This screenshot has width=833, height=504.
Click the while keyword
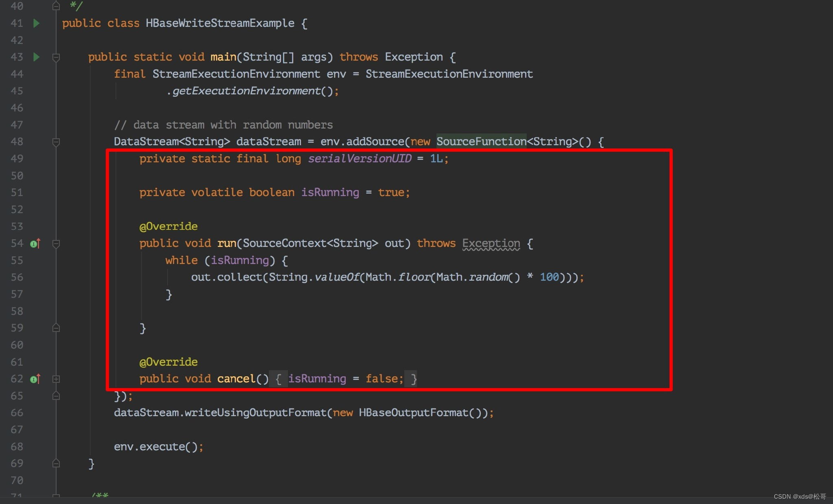181,260
